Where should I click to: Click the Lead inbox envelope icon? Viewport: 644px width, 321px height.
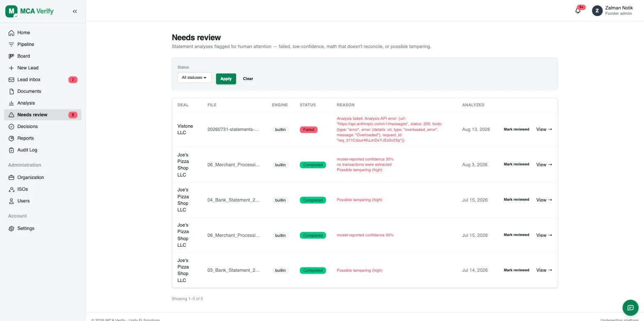[11, 80]
